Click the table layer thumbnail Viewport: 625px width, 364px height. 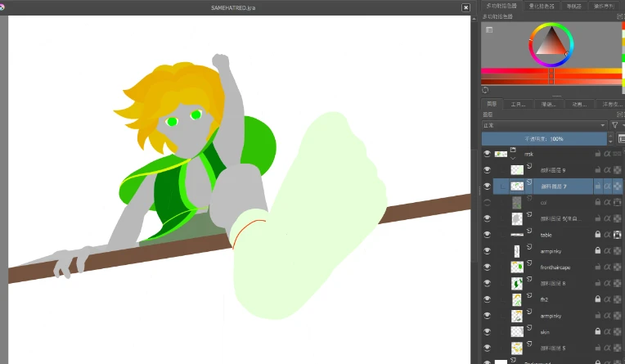pyautogui.click(x=517, y=235)
